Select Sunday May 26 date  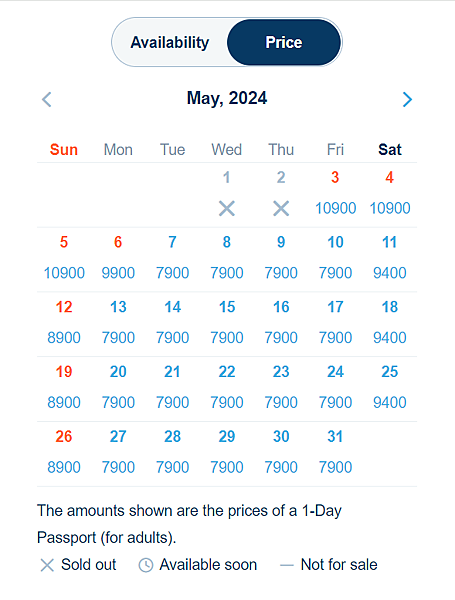click(x=64, y=454)
